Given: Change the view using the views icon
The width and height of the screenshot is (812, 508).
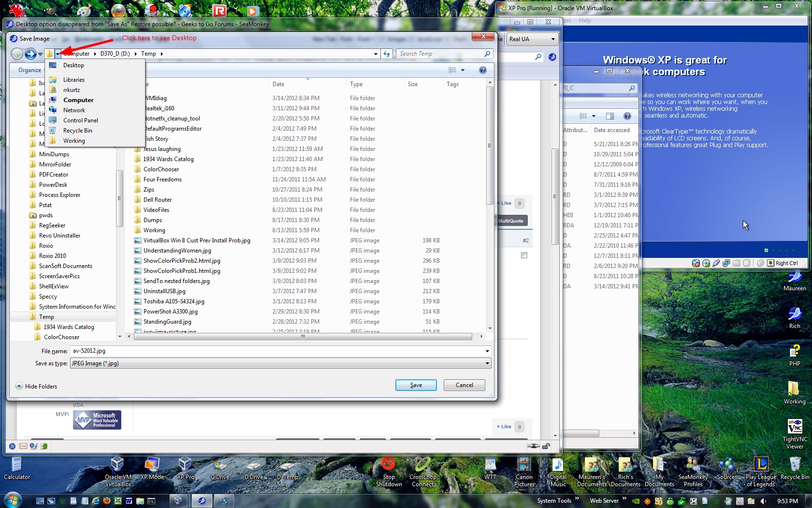Looking at the screenshot, I should click(x=452, y=70).
